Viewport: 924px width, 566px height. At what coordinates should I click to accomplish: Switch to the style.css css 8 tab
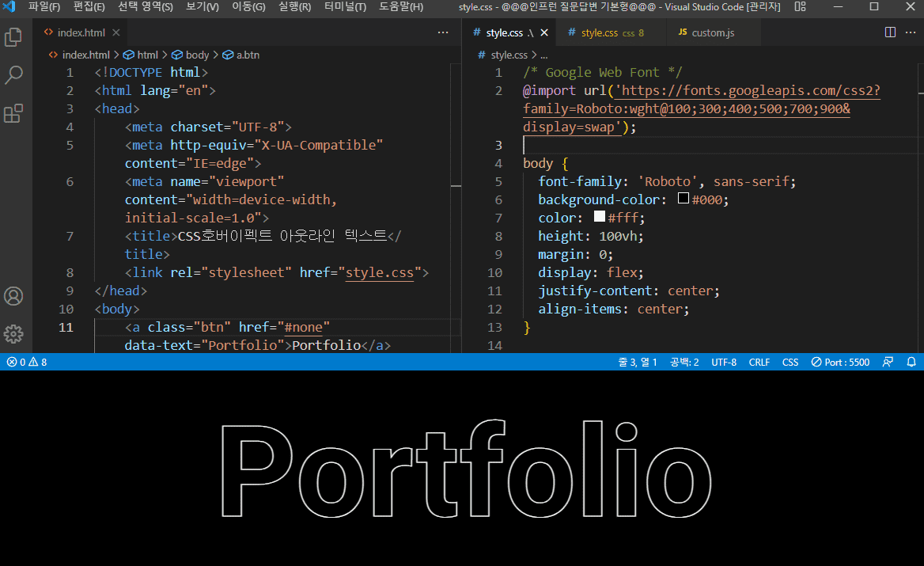(612, 32)
